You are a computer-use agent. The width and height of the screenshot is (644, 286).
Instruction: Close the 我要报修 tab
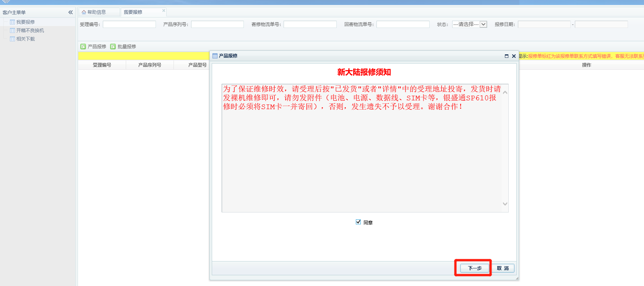click(x=164, y=11)
